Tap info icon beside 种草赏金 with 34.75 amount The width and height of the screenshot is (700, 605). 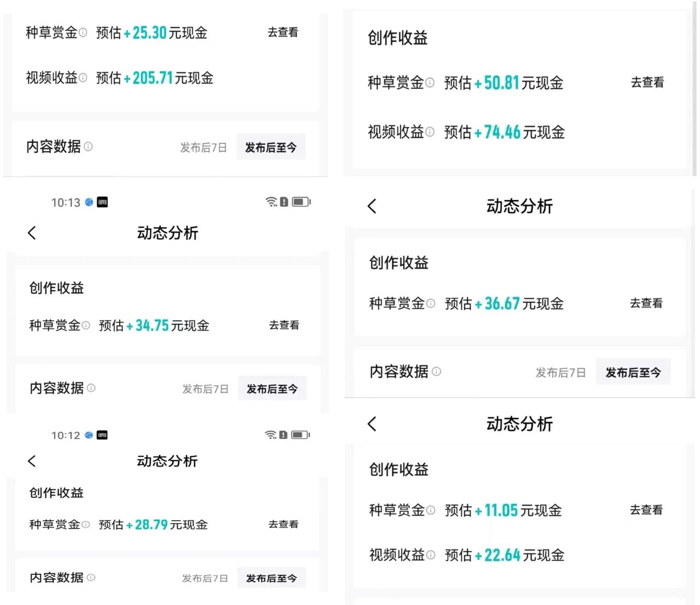point(86,325)
